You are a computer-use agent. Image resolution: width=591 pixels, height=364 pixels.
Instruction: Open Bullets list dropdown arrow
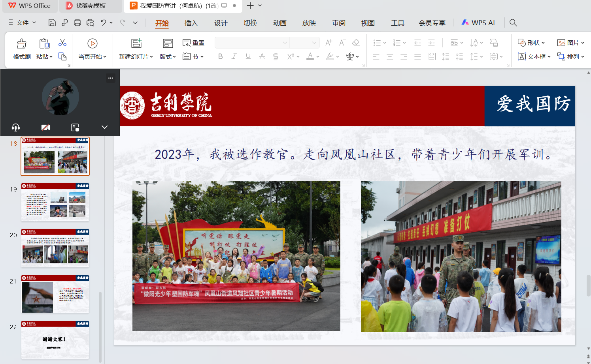[384, 43]
